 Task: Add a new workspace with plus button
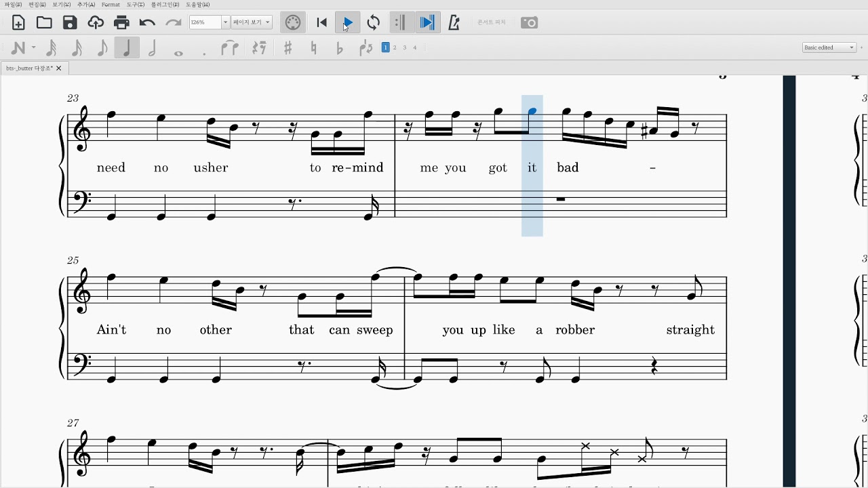coord(862,47)
